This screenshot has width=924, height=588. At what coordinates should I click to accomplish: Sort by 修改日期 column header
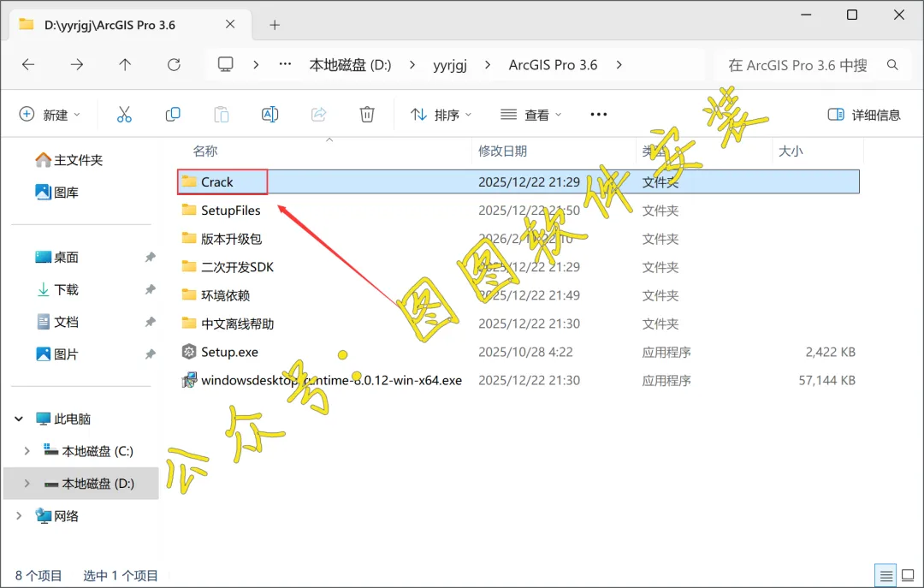point(502,151)
